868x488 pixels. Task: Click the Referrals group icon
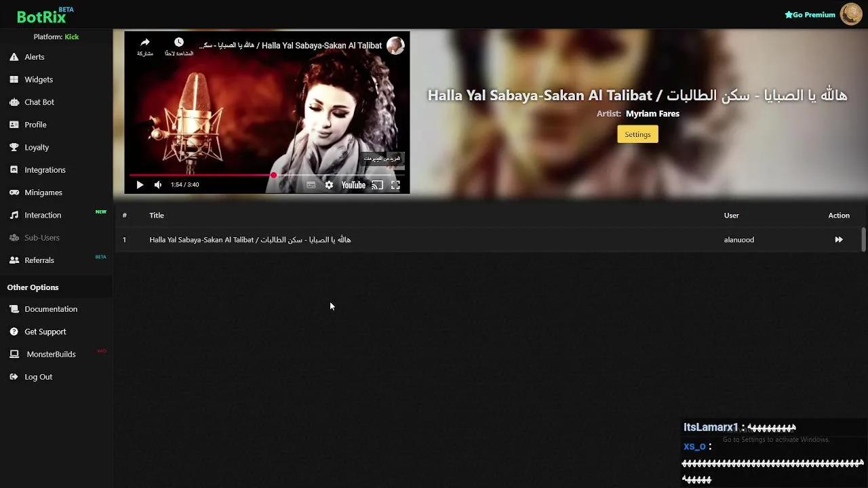pyautogui.click(x=14, y=260)
